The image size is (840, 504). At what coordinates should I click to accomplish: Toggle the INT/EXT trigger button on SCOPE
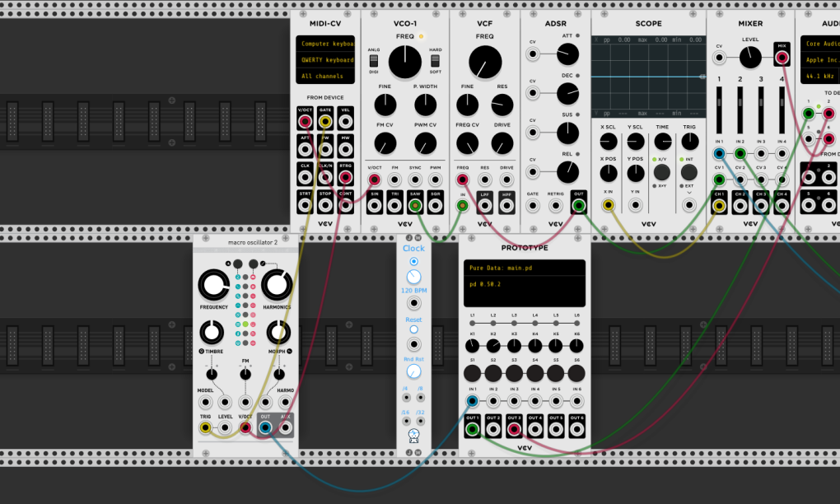689,172
